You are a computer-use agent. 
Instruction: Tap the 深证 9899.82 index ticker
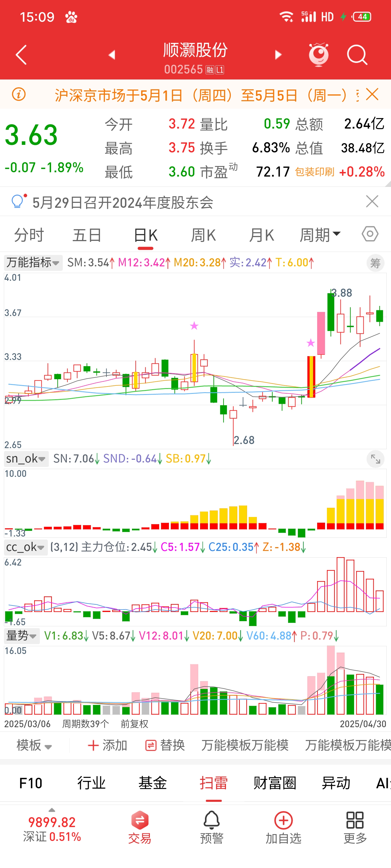pos(52,829)
